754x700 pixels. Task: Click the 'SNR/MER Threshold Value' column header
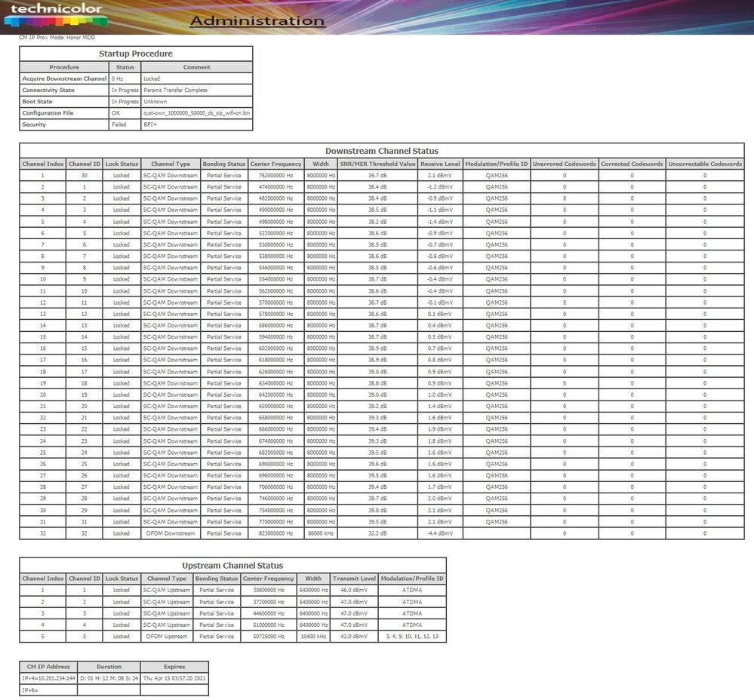pyautogui.click(x=377, y=164)
